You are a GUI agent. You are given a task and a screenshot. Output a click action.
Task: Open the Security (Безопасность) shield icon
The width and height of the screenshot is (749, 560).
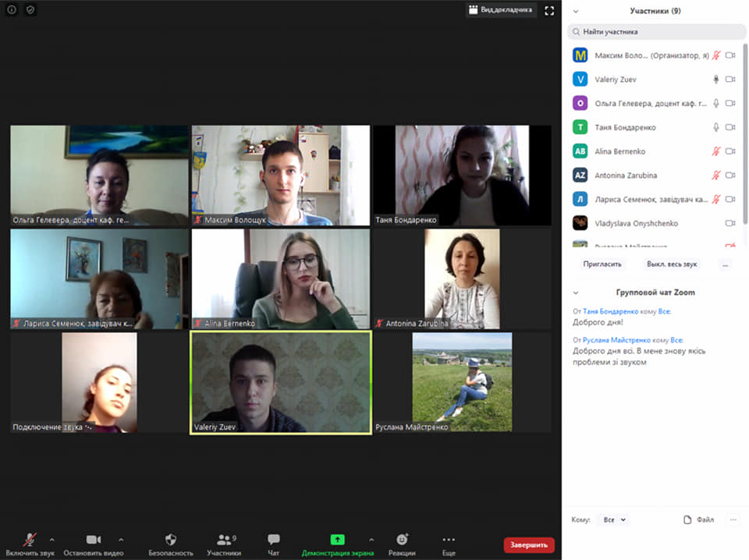pos(170,540)
